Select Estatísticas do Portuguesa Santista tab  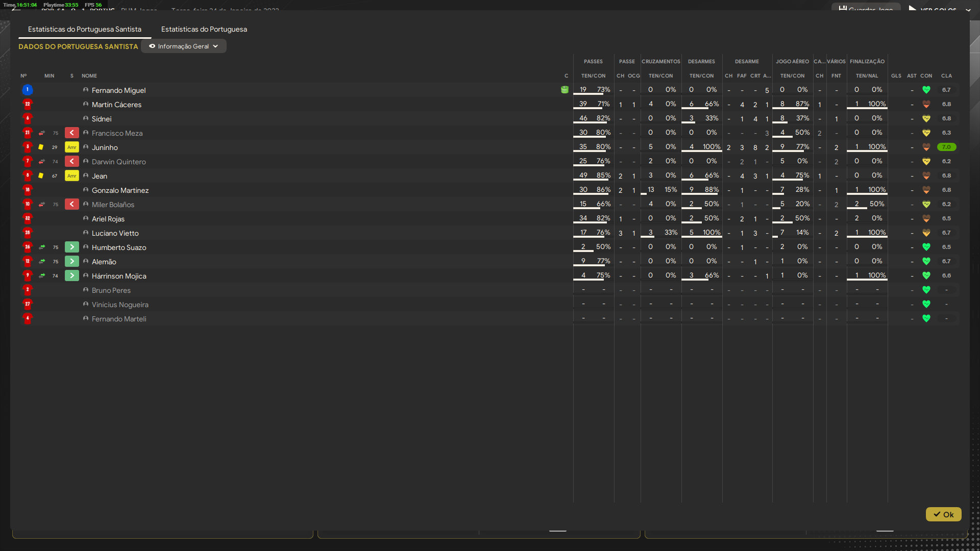coord(85,29)
